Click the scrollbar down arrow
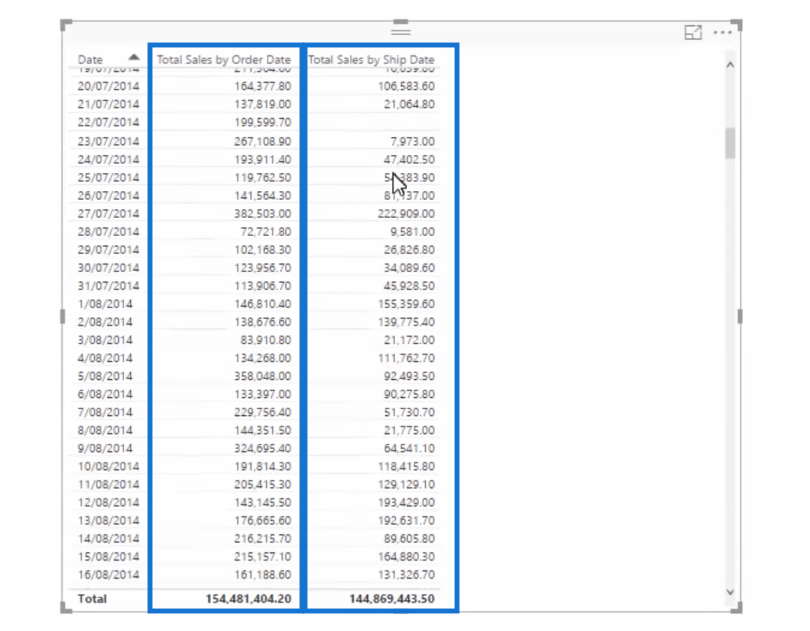810x631 pixels. pyautogui.click(x=730, y=592)
